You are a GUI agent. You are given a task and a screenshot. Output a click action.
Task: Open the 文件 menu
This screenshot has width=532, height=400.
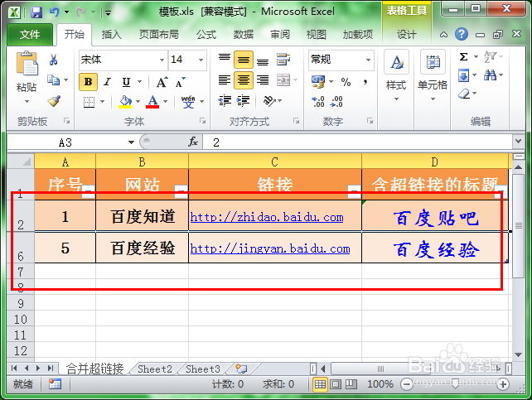point(30,35)
